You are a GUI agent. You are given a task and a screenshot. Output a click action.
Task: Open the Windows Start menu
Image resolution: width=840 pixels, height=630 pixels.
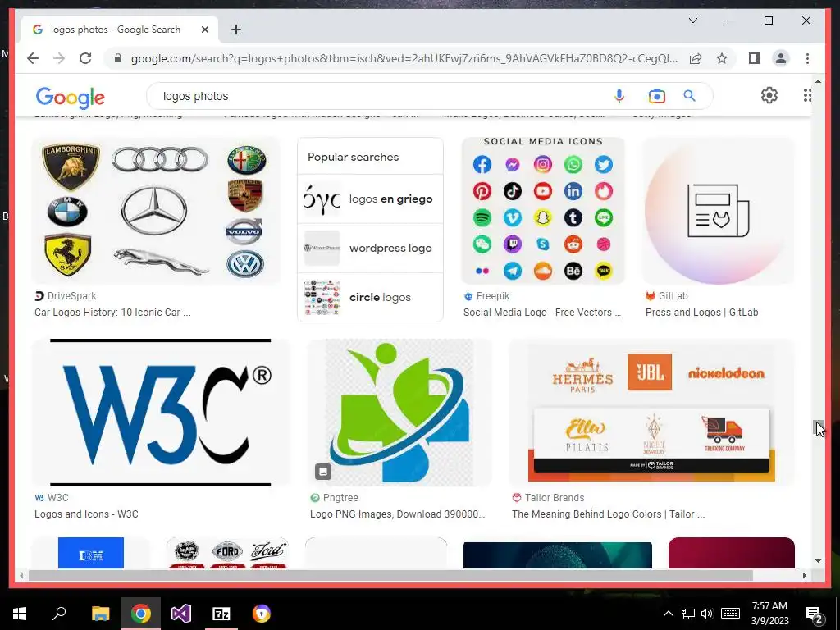[x=20, y=614]
